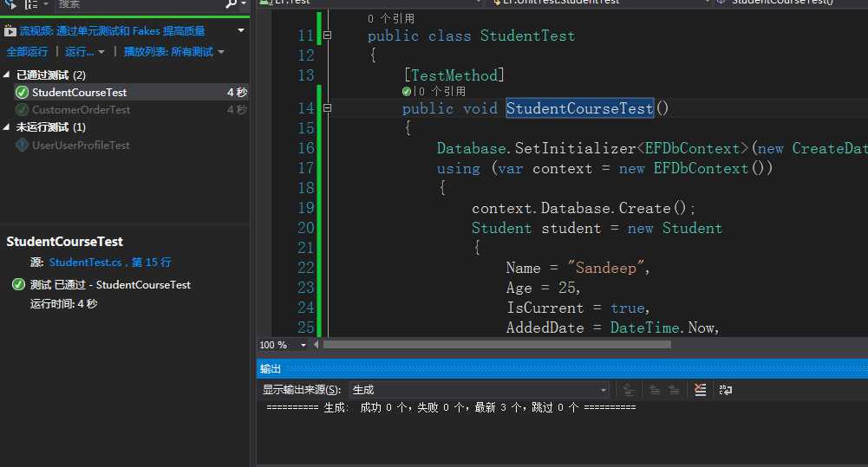Click the 全部运行 run all link
This screenshot has height=467, width=868.
(27, 52)
